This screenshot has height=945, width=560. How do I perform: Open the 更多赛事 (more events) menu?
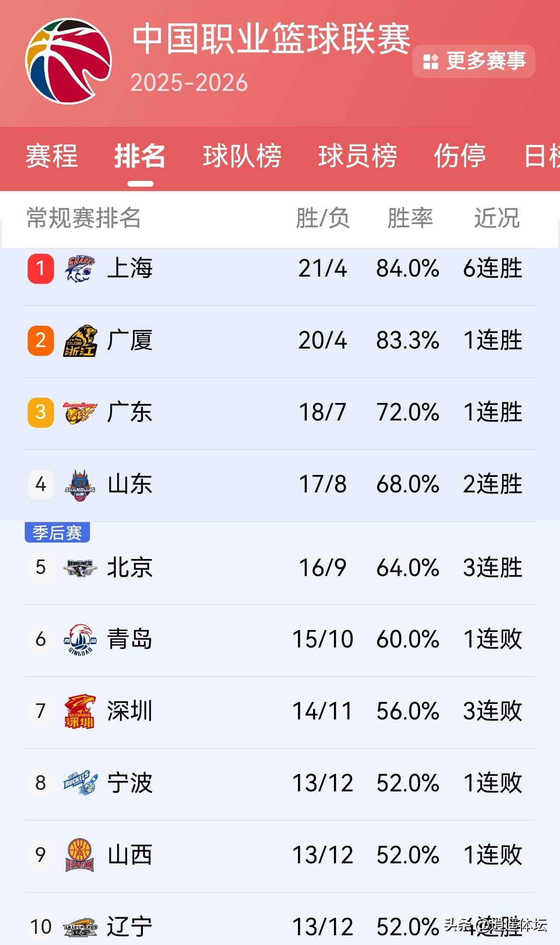[x=474, y=61]
